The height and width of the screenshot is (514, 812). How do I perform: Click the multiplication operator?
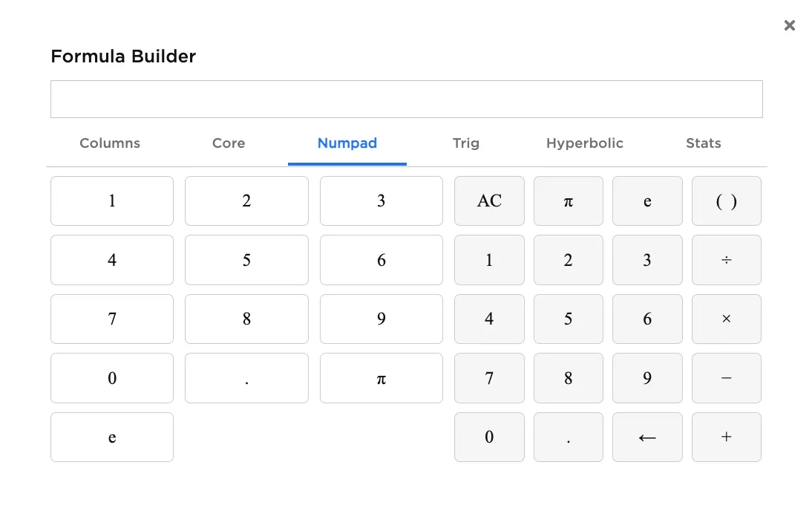coord(726,319)
